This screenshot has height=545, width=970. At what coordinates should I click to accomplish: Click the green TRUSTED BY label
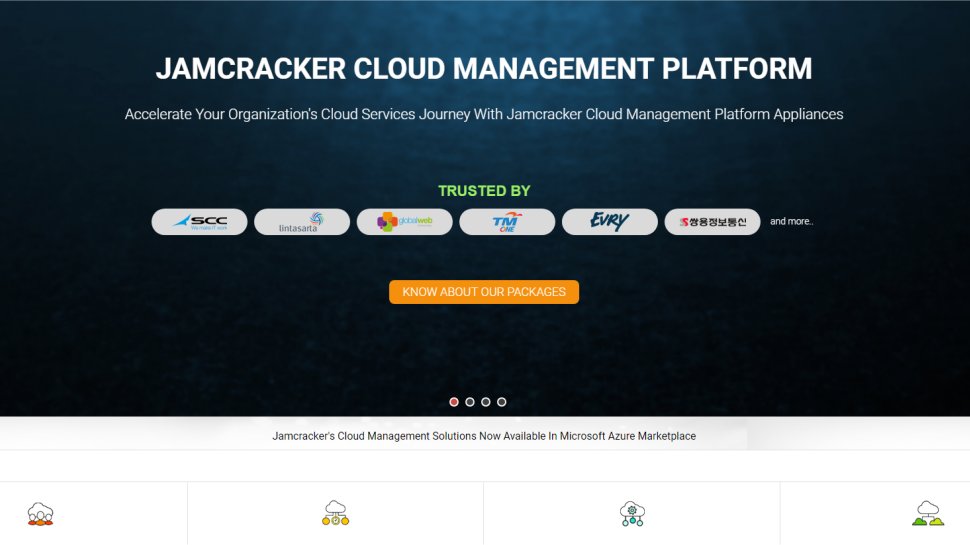(x=484, y=191)
